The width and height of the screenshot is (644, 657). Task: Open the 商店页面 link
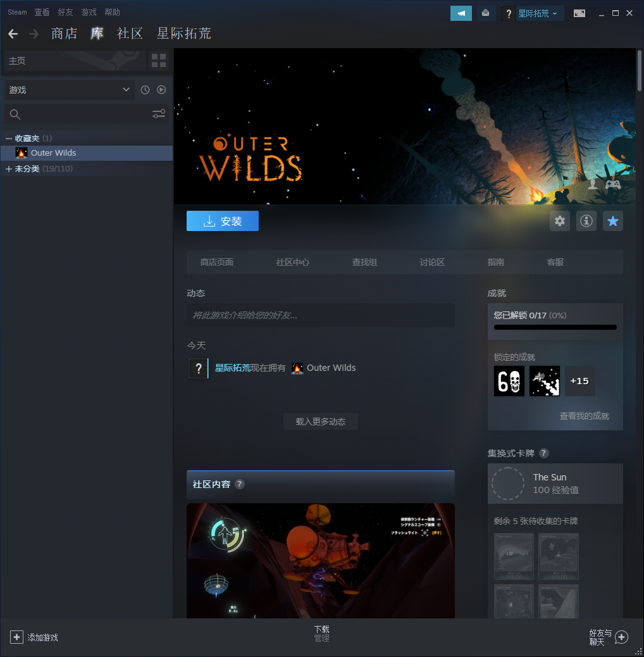pos(217,262)
